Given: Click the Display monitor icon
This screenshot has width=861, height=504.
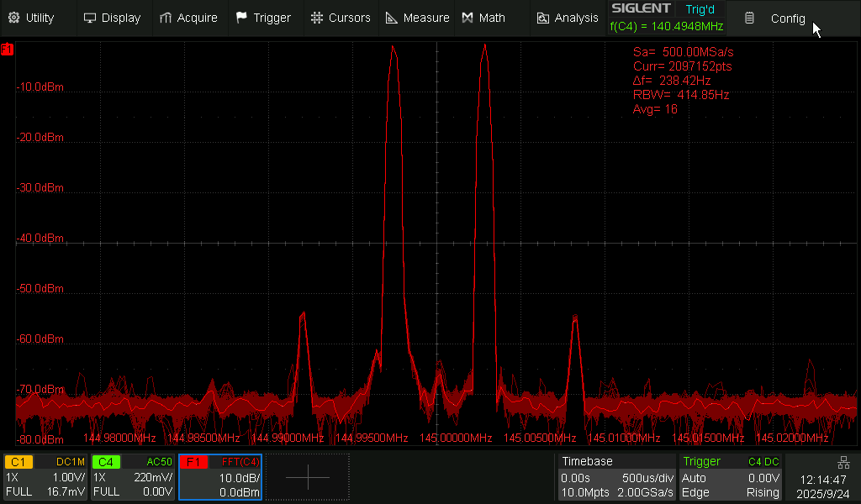Looking at the screenshot, I should (90, 18).
